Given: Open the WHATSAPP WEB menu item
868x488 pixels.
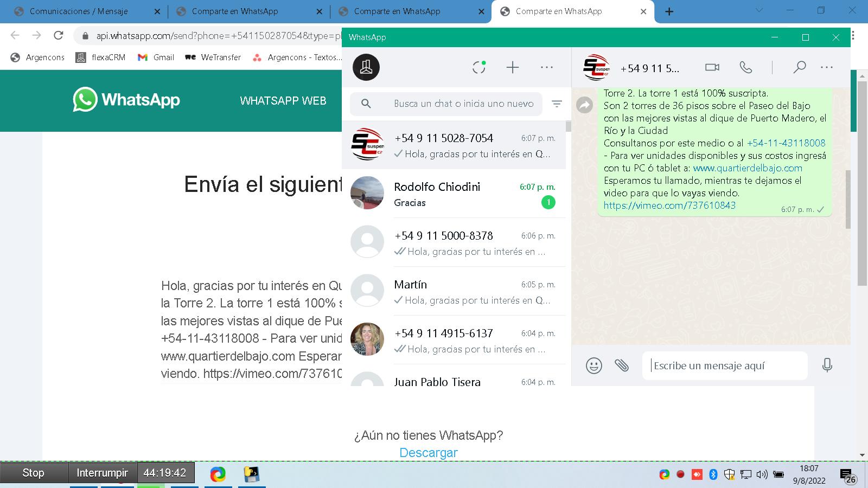Looking at the screenshot, I should click(283, 101).
